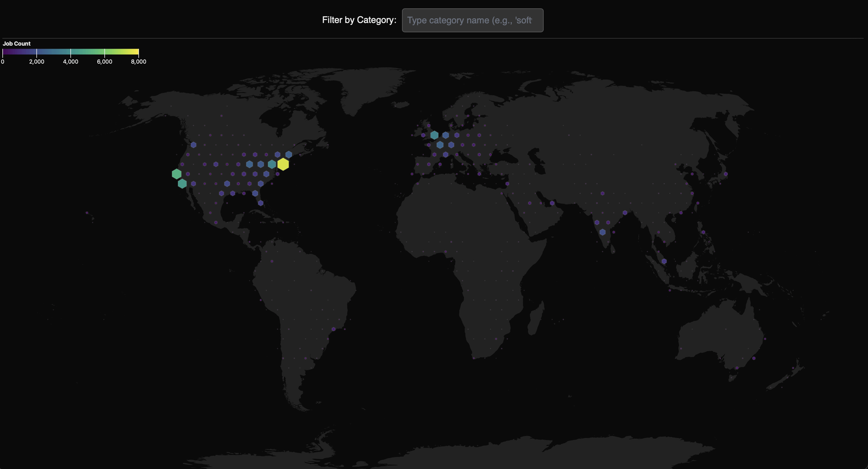Select the purple hexagon over Japan
Image resolution: width=868 pixels, height=469 pixels.
pyautogui.click(x=726, y=174)
